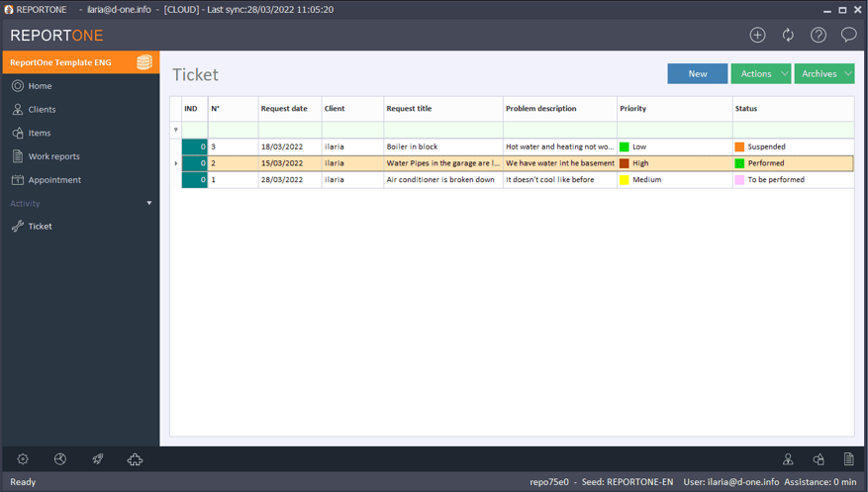This screenshot has width=868, height=492.
Task: Open help via question mark icon
Action: [x=819, y=35]
